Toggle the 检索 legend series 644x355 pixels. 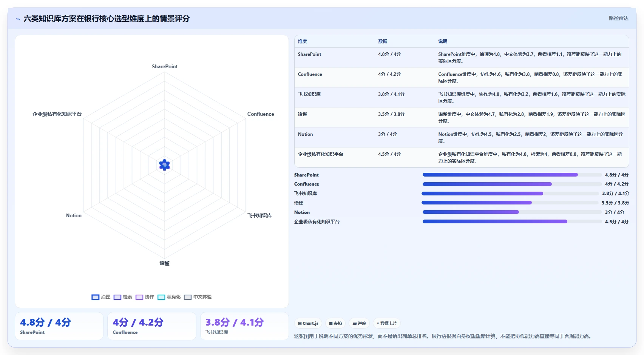123,297
